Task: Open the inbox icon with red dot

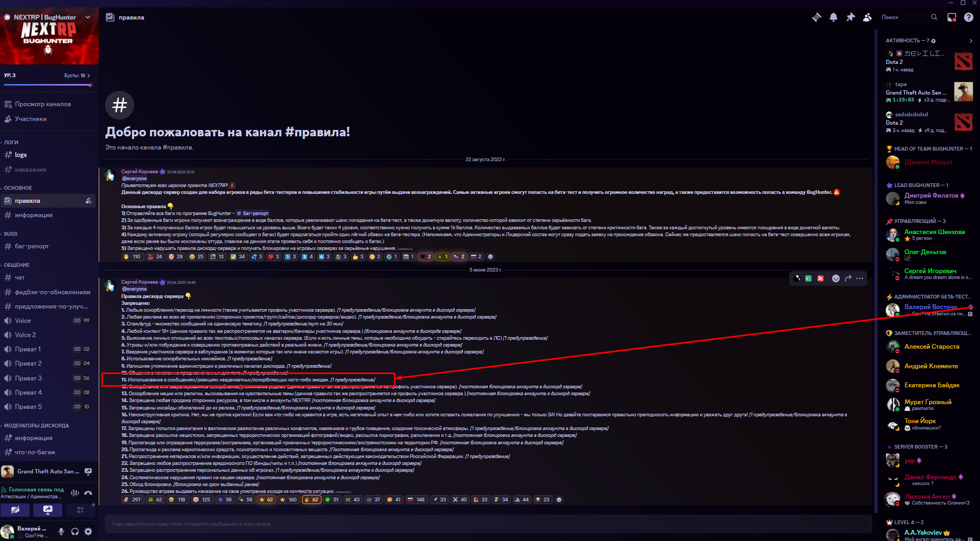Action: tap(951, 17)
